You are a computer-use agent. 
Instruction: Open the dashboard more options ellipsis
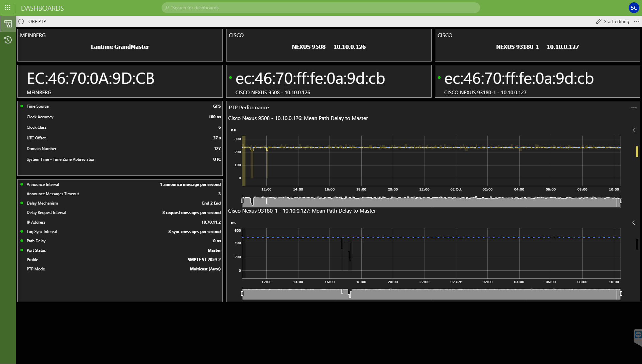pos(637,21)
